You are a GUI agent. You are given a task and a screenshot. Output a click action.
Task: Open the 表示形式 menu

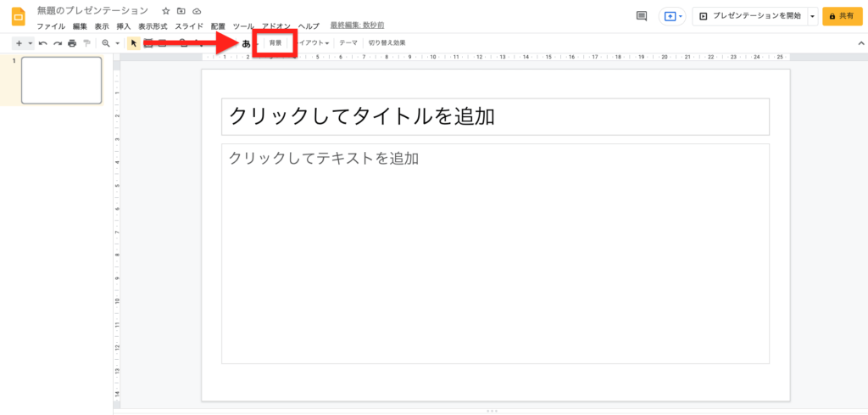(x=153, y=26)
